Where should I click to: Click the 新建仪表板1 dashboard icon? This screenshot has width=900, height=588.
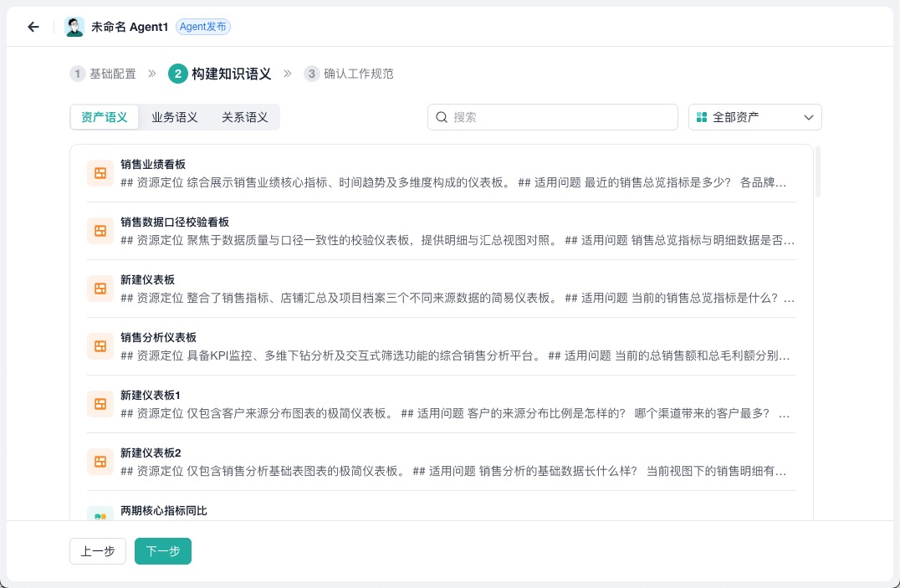100,404
